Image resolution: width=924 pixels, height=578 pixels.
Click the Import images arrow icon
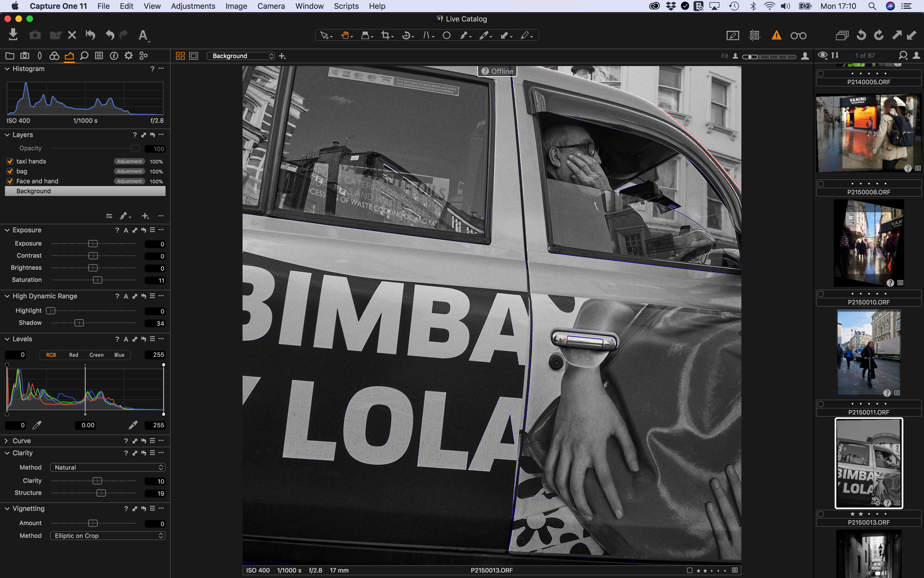coord(13,35)
